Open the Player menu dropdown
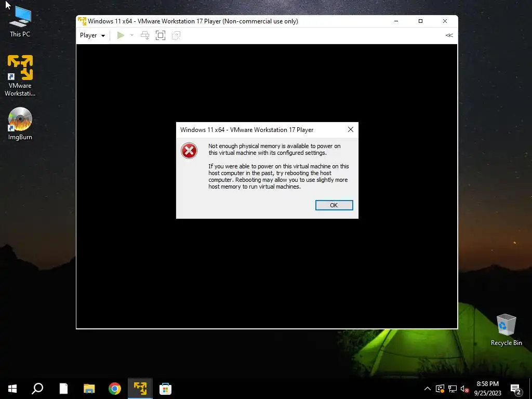 [x=92, y=35]
